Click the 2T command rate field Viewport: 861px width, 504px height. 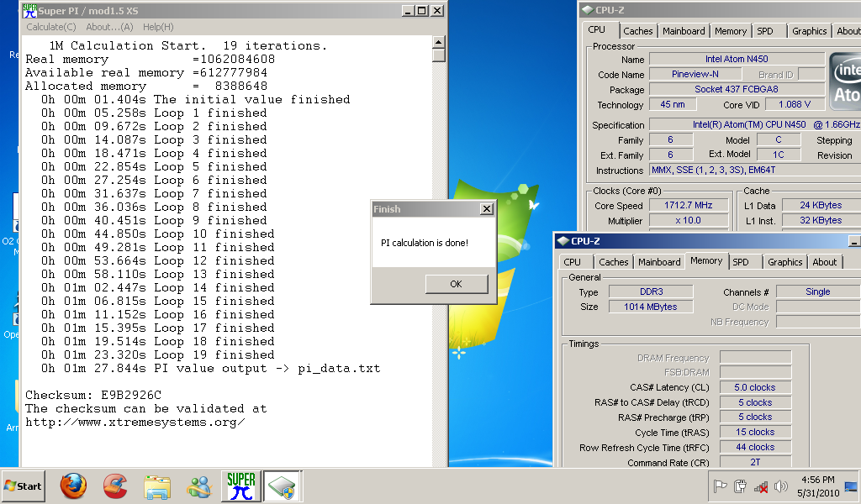756,462
